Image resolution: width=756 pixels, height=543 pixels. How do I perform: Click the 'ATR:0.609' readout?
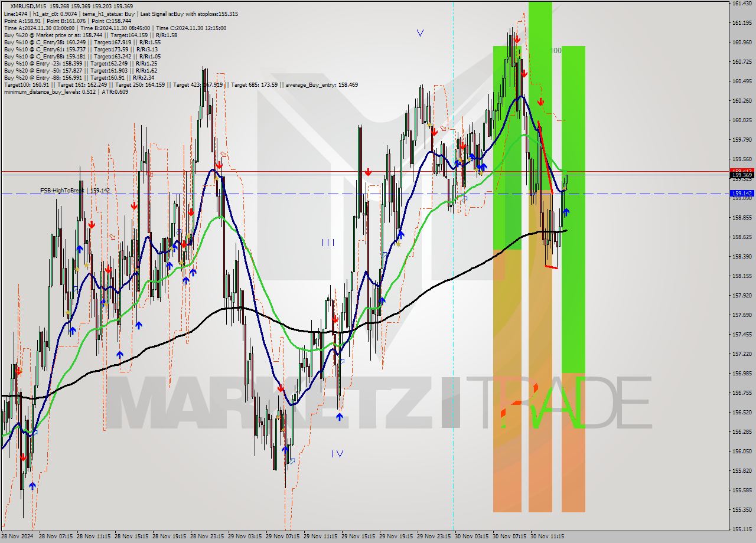tap(115, 91)
